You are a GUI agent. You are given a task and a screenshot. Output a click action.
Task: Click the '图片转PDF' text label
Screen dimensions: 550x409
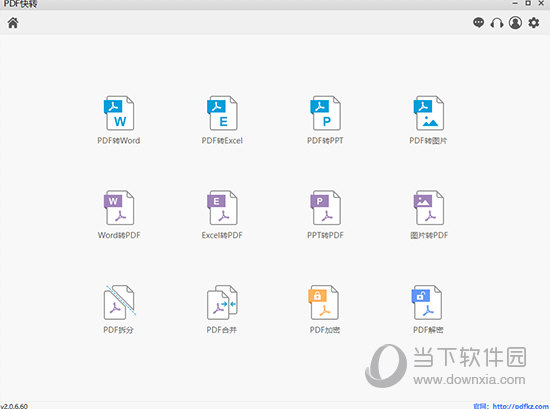tap(429, 235)
